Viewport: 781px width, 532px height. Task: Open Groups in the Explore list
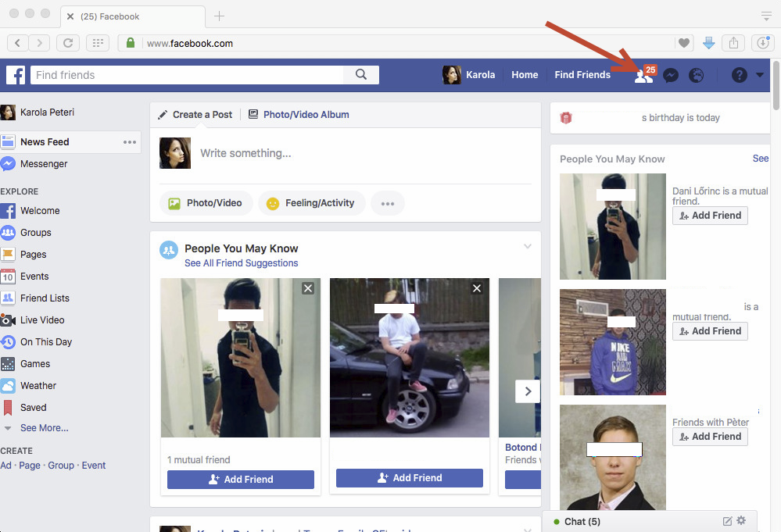[x=26, y=232]
